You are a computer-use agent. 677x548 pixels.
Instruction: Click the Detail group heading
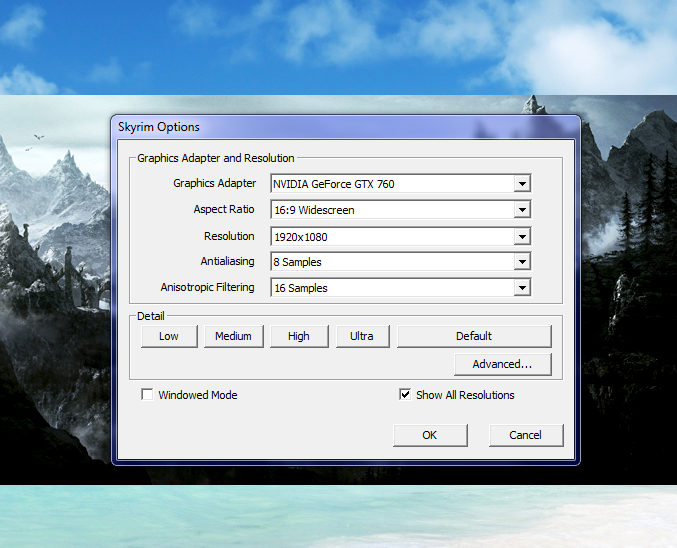pyautogui.click(x=151, y=316)
